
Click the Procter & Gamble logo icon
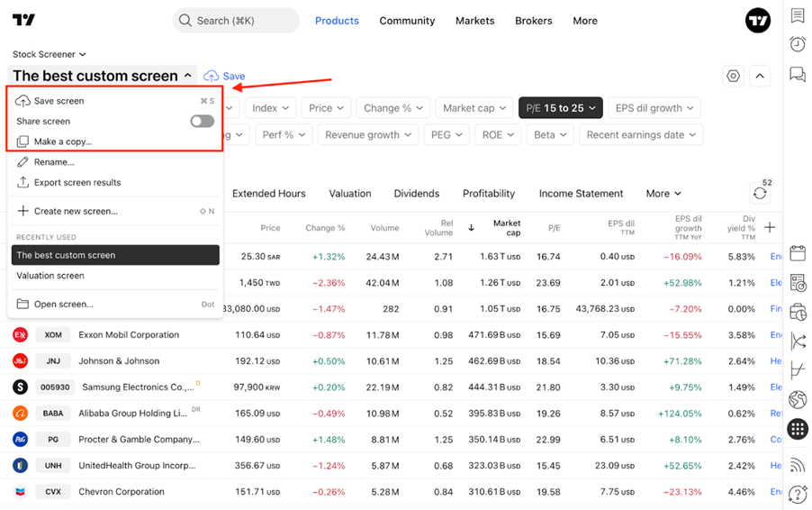tap(20, 439)
